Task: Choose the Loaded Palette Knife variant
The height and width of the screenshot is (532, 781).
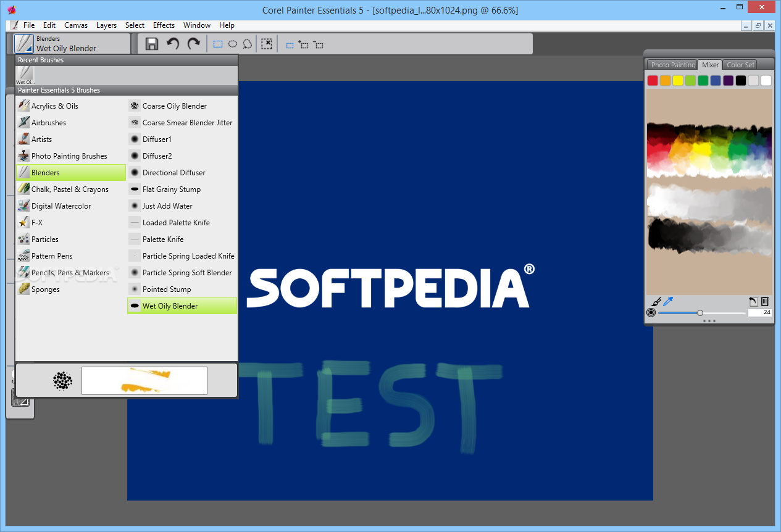Action: (182, 223)
